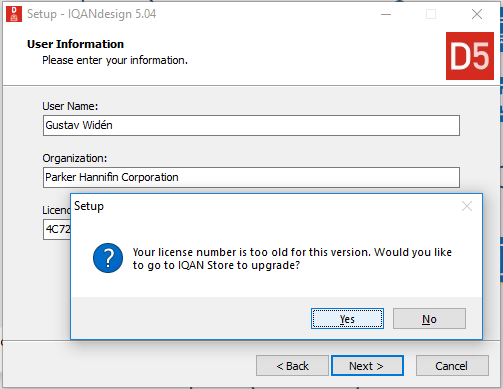Image resolution: width=503 pixels, height=389 pixels.
Task: Continue with the Next button
Action: click(367, 366)
